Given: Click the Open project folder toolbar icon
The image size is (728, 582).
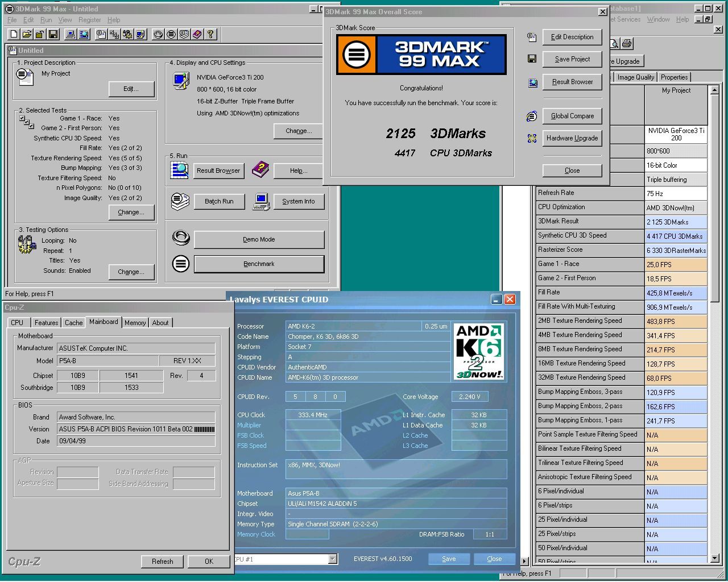Looking at the screenshot, I should tap(27, 34).
